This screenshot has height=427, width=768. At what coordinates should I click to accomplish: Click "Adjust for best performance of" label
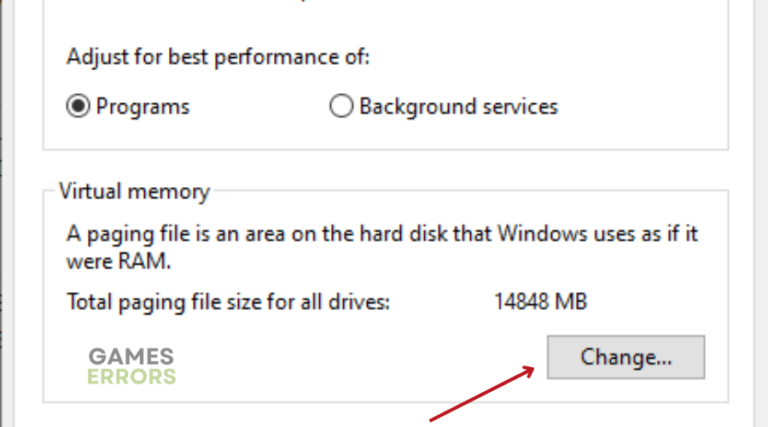[217, 57]
